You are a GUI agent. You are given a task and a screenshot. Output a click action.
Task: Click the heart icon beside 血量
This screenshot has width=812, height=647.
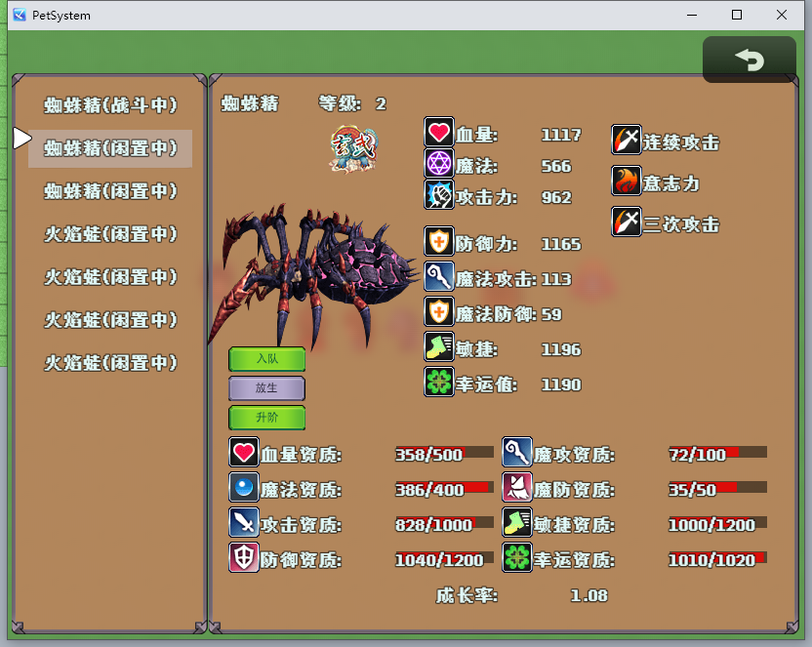pyautogui.click(x=438, y=132)
